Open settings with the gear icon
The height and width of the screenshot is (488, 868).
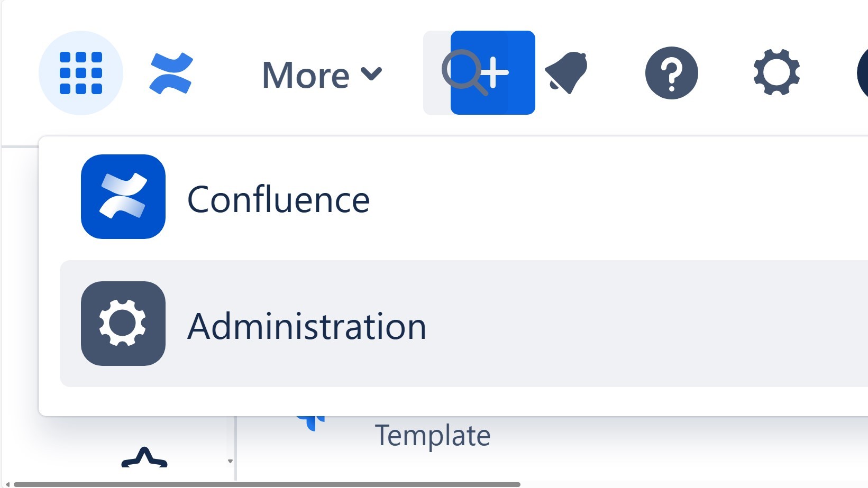[x=776, y=73]
